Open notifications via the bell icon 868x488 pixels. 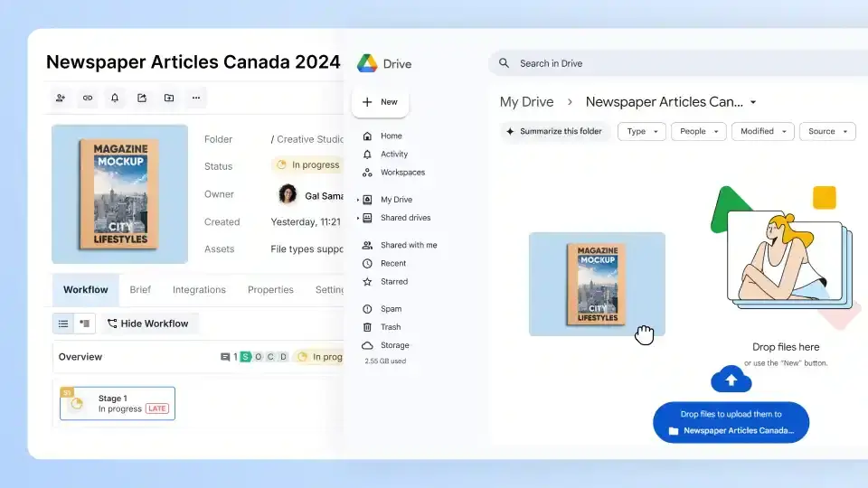point(115,98)
